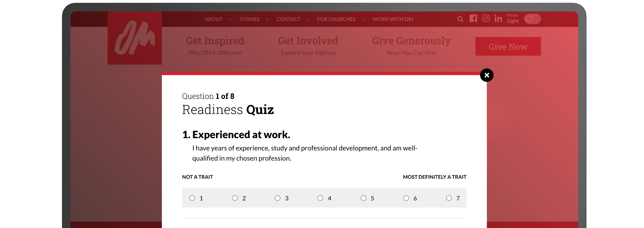644x228 pixels.
Task: Close the Readiness Quiz popup
Action: coord(487,75)
